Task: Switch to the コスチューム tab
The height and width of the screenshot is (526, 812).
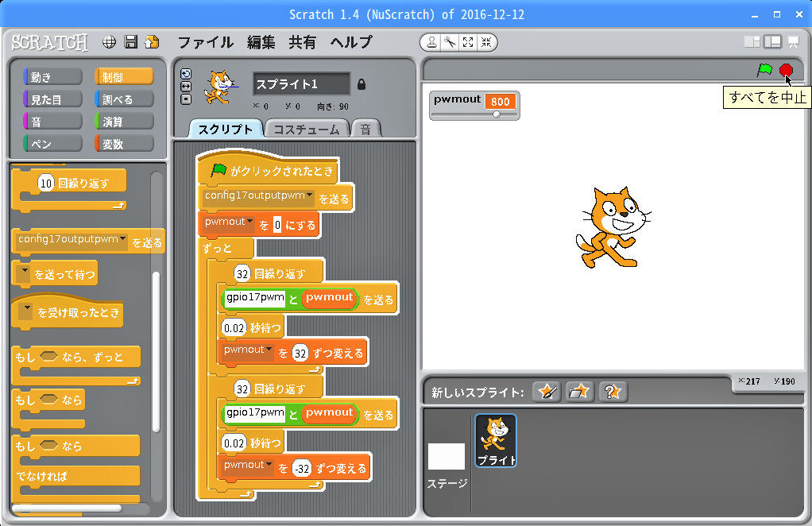Action: tap(306, 130)
